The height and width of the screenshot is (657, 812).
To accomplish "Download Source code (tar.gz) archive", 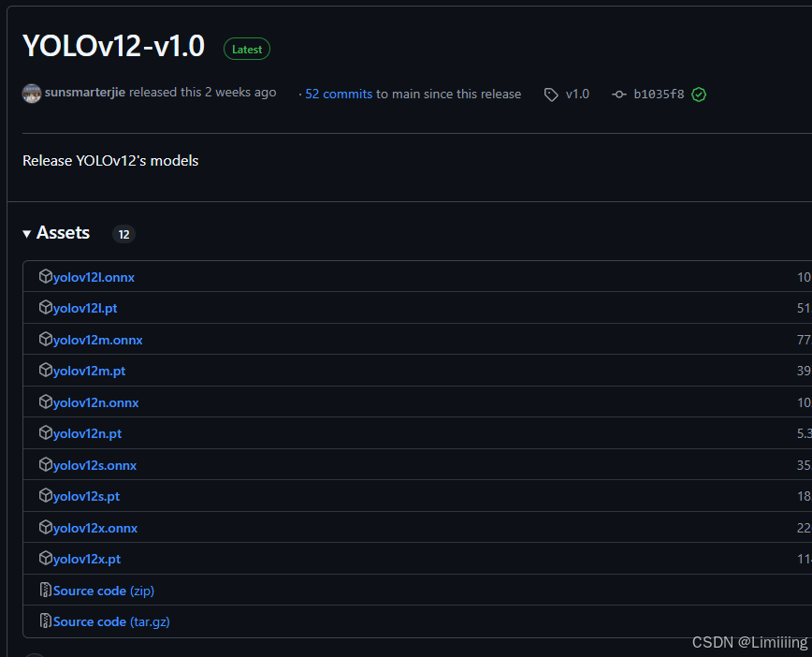I will [x=111, y=621].
